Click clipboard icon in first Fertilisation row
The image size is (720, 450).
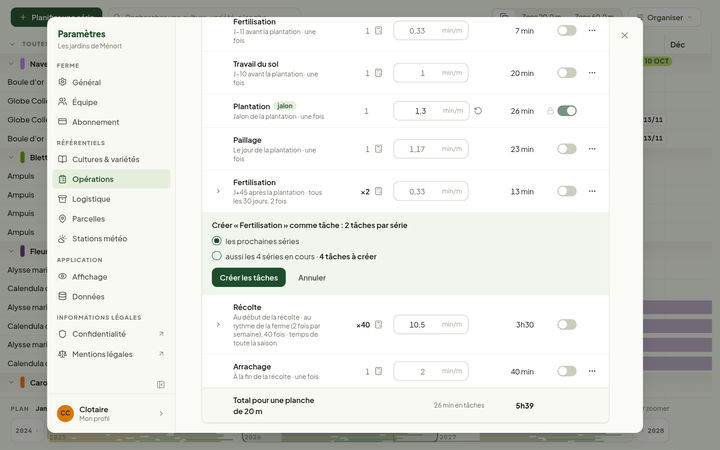click(378, 30)
